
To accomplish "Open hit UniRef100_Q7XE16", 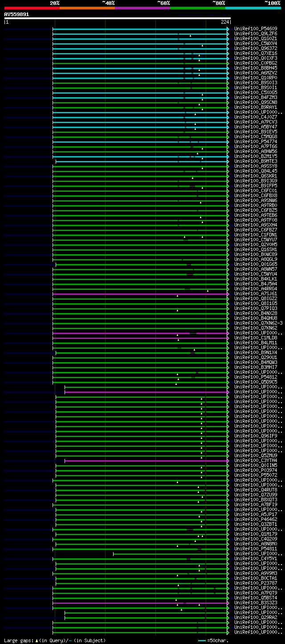I will click(256, 54).
